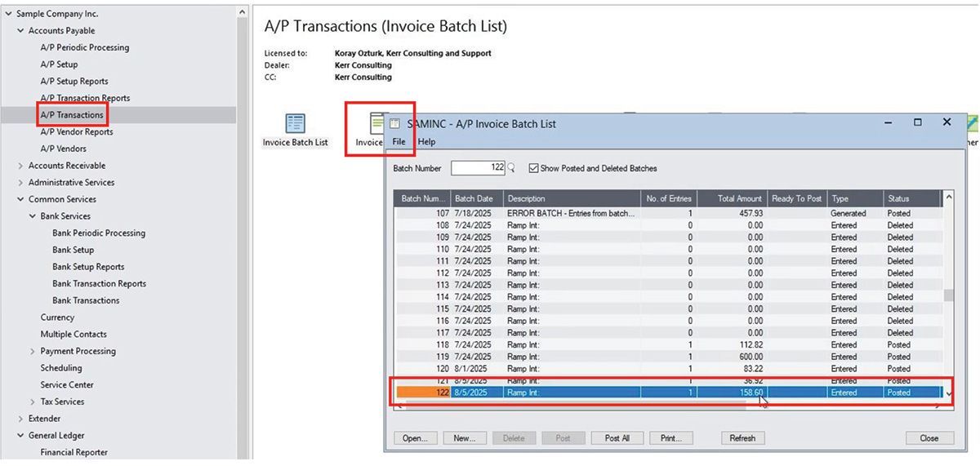Collapse the Bank Services node
The width and height of the screenshot is (980, 466).
click(x=33, y=216)
